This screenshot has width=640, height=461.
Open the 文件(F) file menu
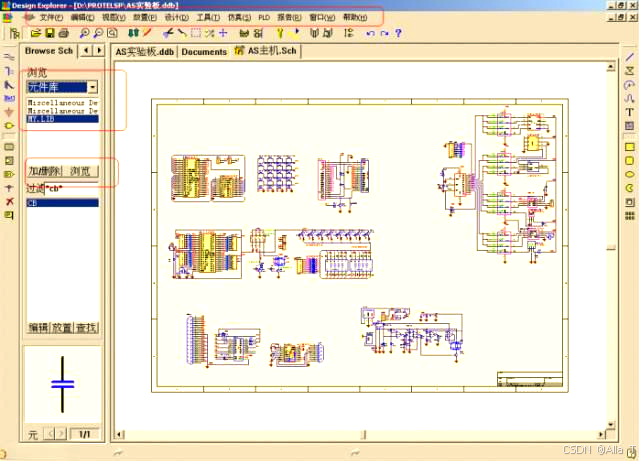(x=51, y=18)
